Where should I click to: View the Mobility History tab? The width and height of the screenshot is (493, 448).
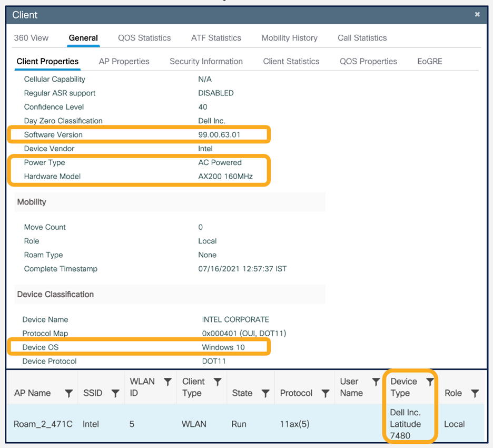point(289,37)
